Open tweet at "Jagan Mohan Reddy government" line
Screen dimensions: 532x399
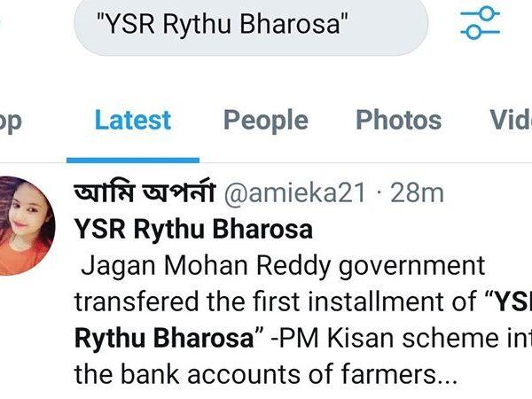coord(284,266)
